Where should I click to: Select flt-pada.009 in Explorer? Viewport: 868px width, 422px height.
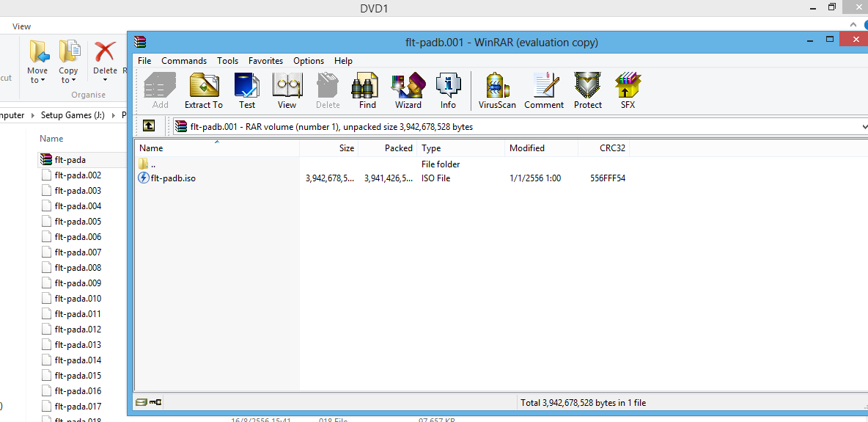71,283
